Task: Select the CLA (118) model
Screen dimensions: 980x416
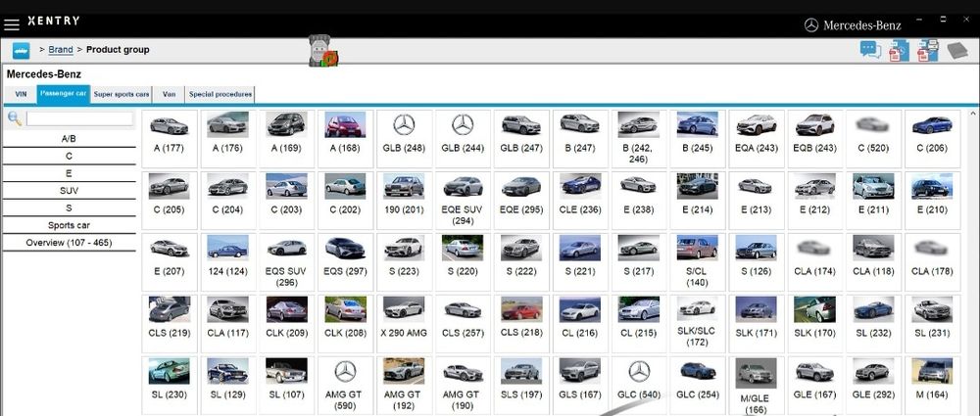Action: tap(874, 261)
